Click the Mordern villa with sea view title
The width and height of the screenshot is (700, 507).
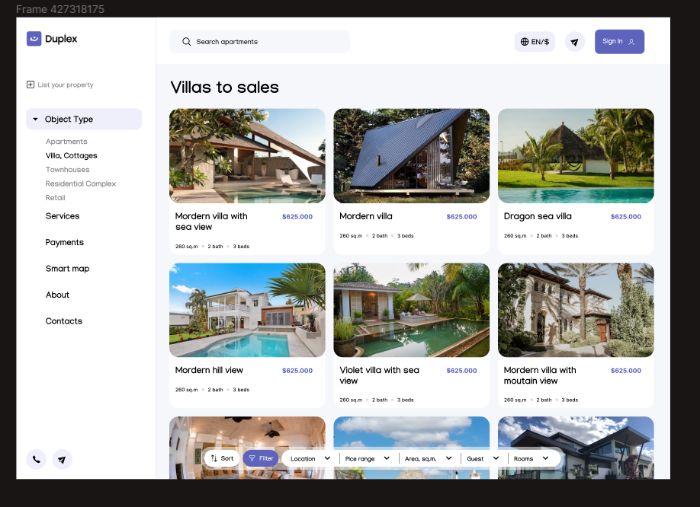click(x=211, y=221)
